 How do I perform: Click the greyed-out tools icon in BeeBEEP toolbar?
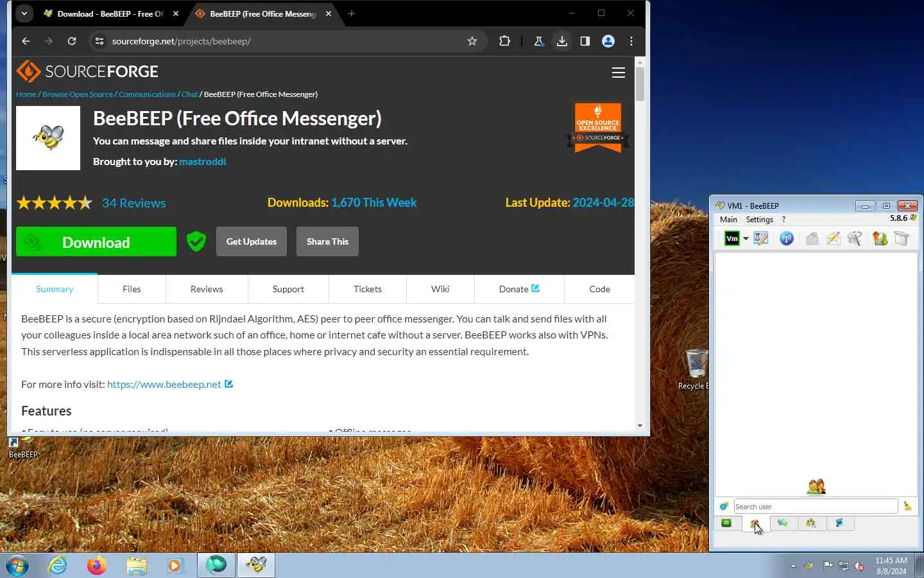tap(854, 238)
